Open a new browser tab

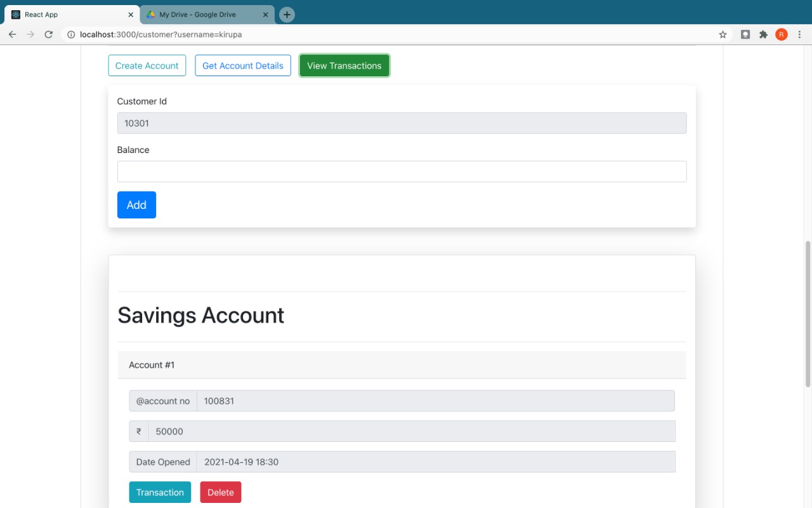[x=287, y=15]
